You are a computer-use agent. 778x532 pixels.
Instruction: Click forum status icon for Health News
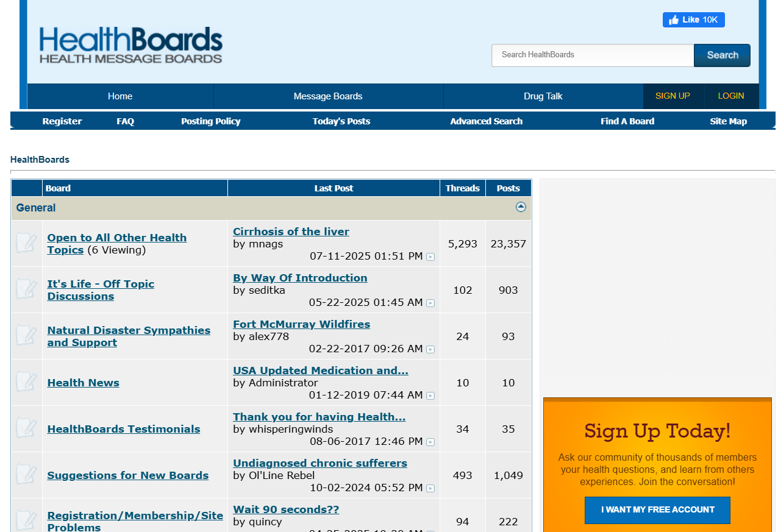pyautogui.click(x=26, y=382)
